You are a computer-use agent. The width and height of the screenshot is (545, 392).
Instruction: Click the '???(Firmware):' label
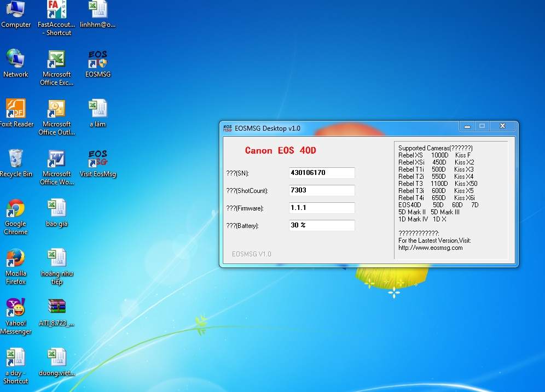tap(245, 208)
